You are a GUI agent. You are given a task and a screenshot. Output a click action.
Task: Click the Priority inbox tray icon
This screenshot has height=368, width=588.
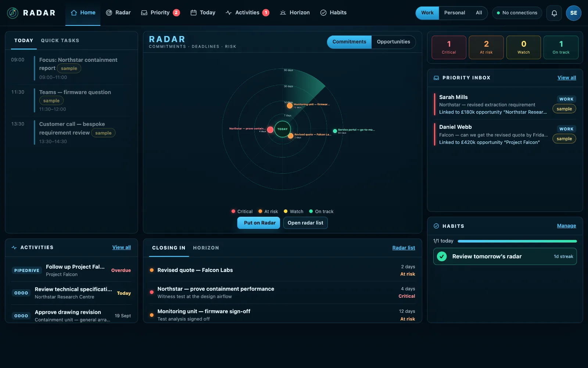tap(144, 13)
